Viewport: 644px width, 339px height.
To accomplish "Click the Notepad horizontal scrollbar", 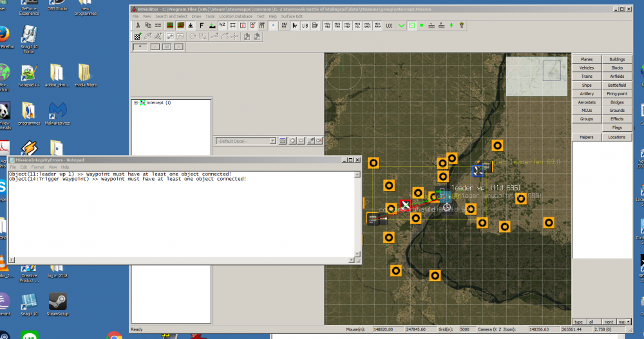I will 180,259.
